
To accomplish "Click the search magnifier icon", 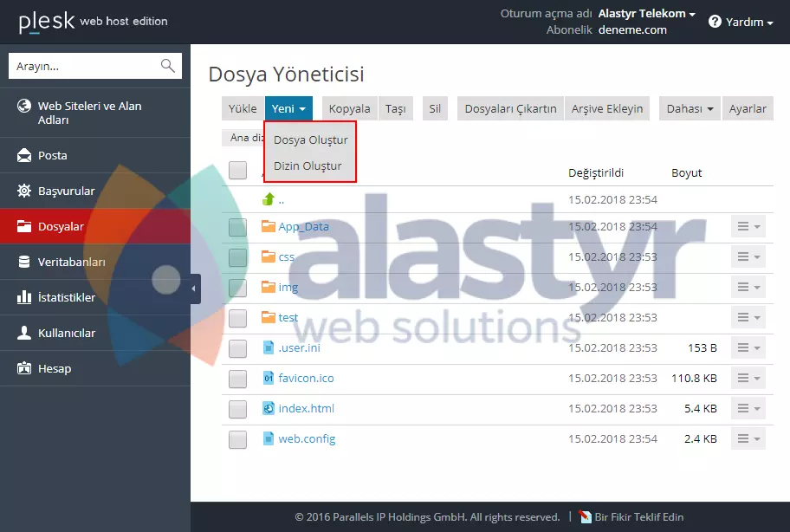I will click(168, 65).
